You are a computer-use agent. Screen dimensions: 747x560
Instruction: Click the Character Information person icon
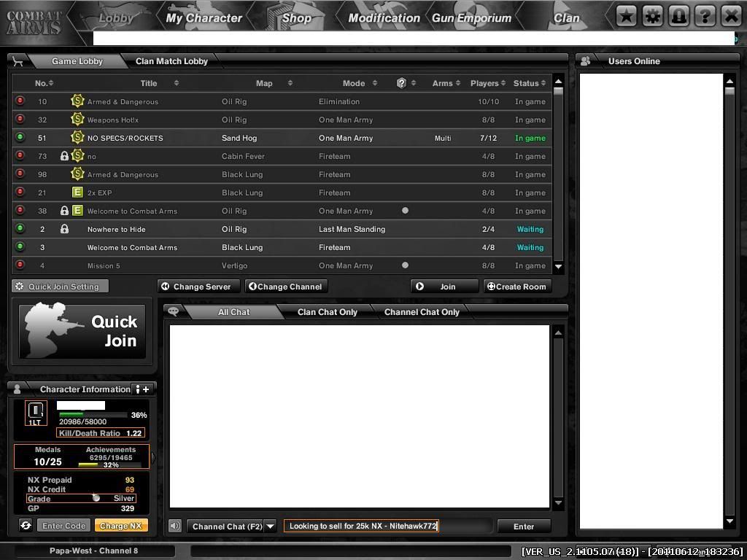(18, 389)
